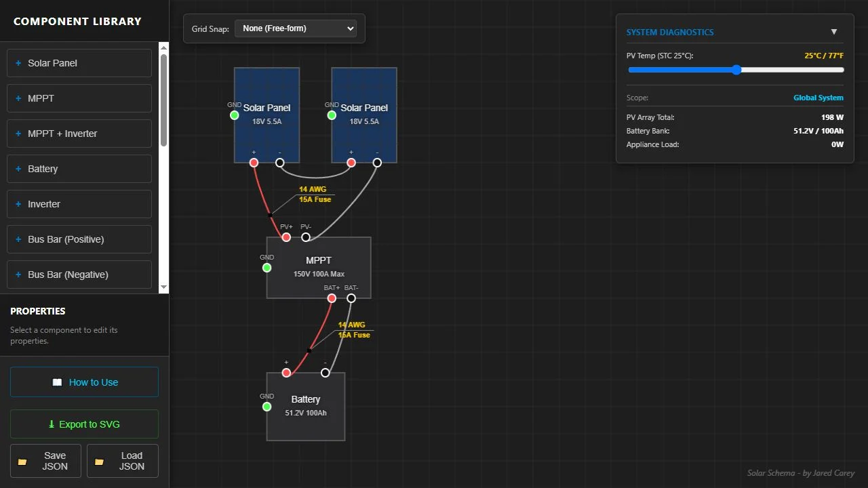
Task: Click the Battery Bank value in diagnostics
Action: (818, 131)
